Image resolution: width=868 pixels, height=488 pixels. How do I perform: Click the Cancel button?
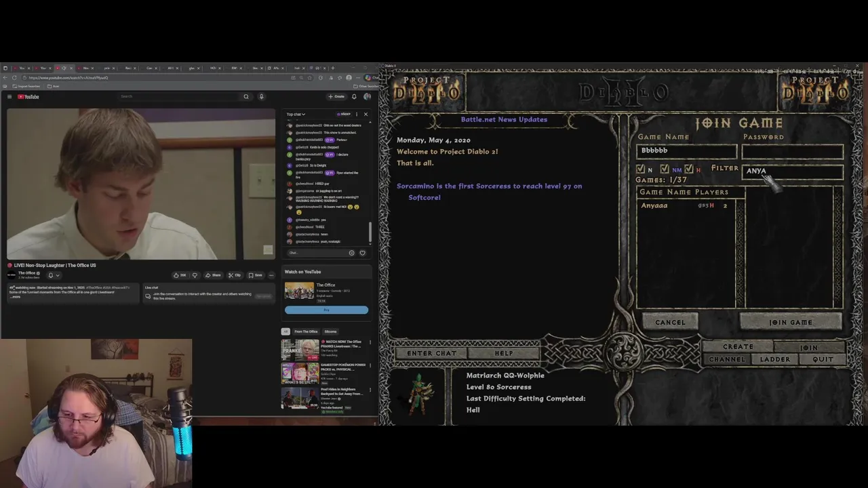(x=670, y=323)
